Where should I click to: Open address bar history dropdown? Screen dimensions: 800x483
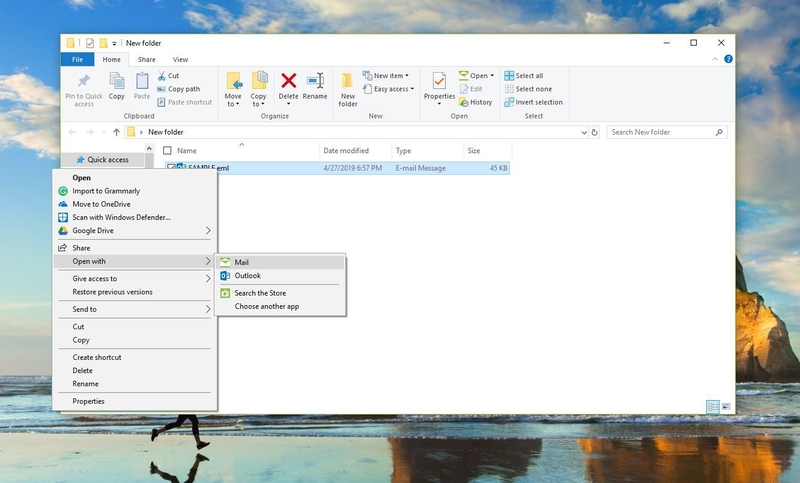584,132
